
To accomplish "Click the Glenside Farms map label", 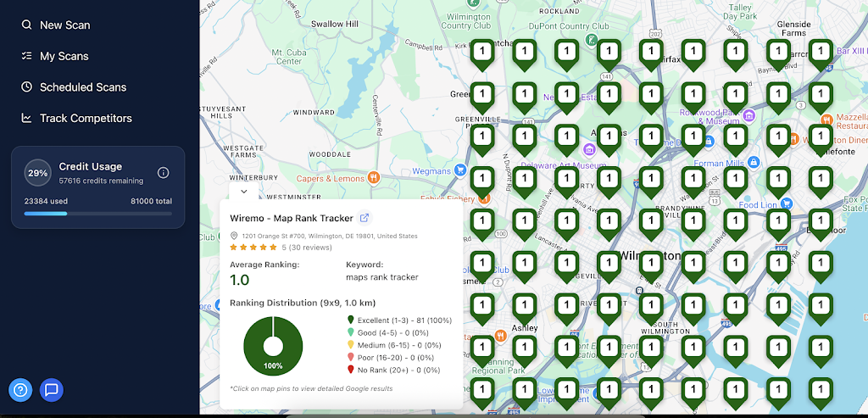I will point(793,28).
